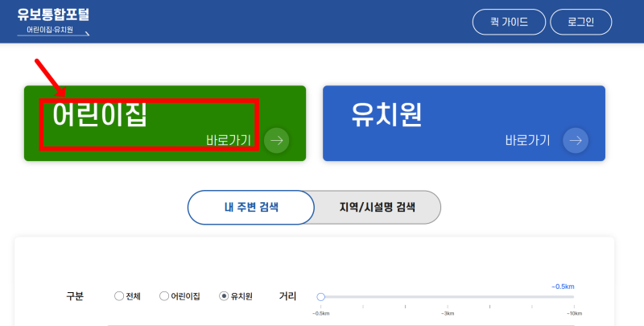Select the 어린이집 radio option

click(x=164, y=296)
